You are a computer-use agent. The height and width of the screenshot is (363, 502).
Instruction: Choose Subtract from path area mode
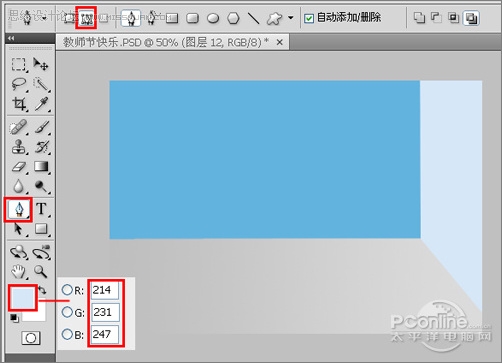pos(436,17)
